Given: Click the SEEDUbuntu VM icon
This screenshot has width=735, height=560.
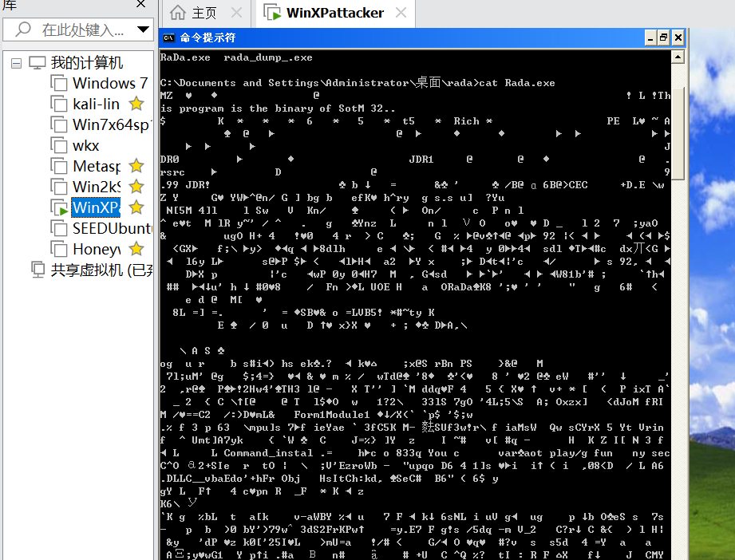Looking at the screenshot, I should pyautogui.click(x=59, y=229).
